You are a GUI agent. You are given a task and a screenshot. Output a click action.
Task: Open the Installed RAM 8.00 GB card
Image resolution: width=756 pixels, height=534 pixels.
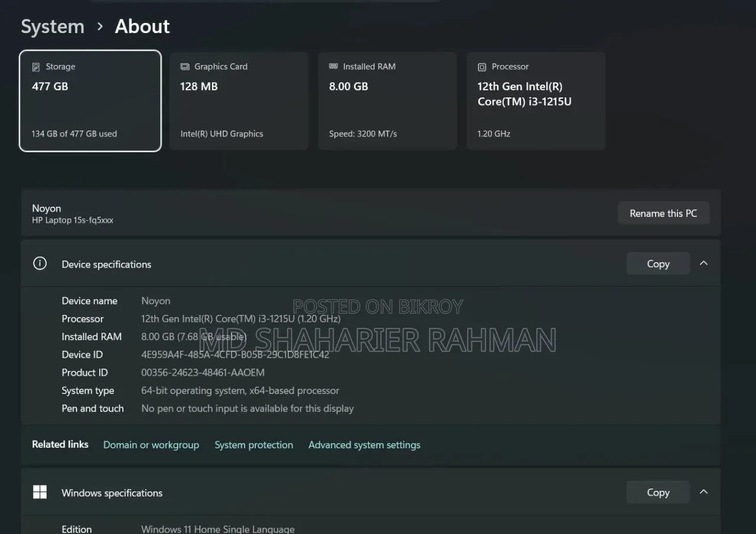coord(387,100)
